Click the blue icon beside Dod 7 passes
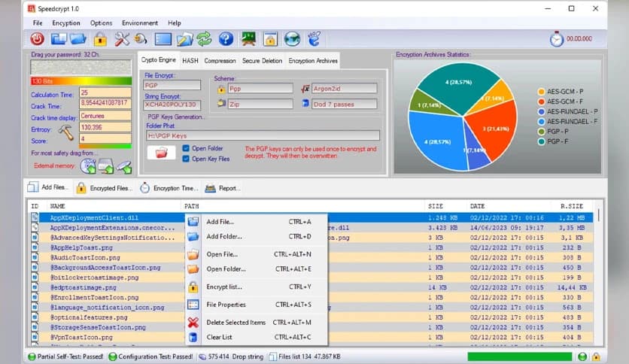Screen dimensions: 629x364 [305, 104]
